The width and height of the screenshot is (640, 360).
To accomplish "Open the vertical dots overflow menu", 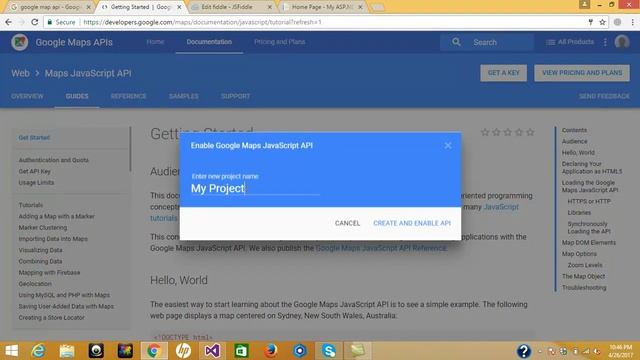I will [x=605, y=42].
